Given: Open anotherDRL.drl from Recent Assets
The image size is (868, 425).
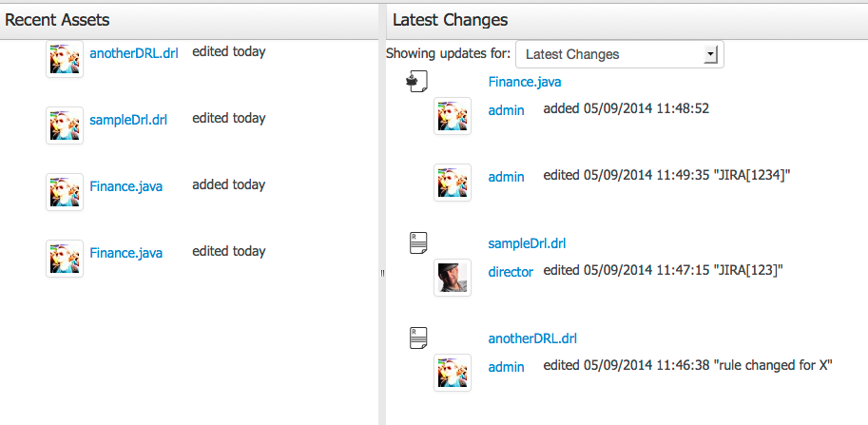Looking at the screenshot, I should coord(133,53).
